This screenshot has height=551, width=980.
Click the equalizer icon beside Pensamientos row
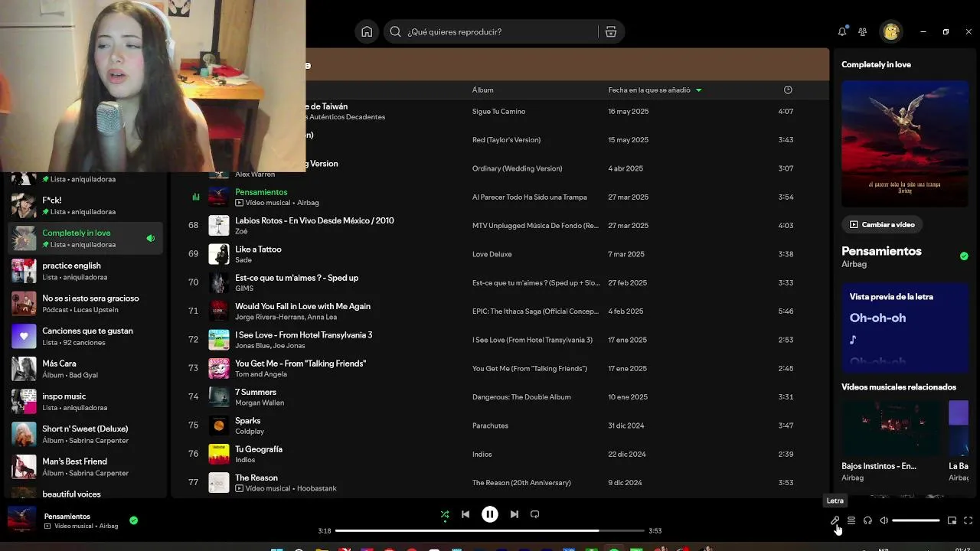pos(196,197)
